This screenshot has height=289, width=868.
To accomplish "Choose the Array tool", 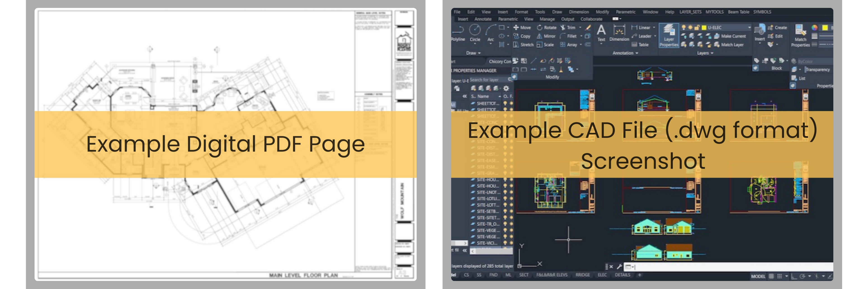I will (569, 44).
